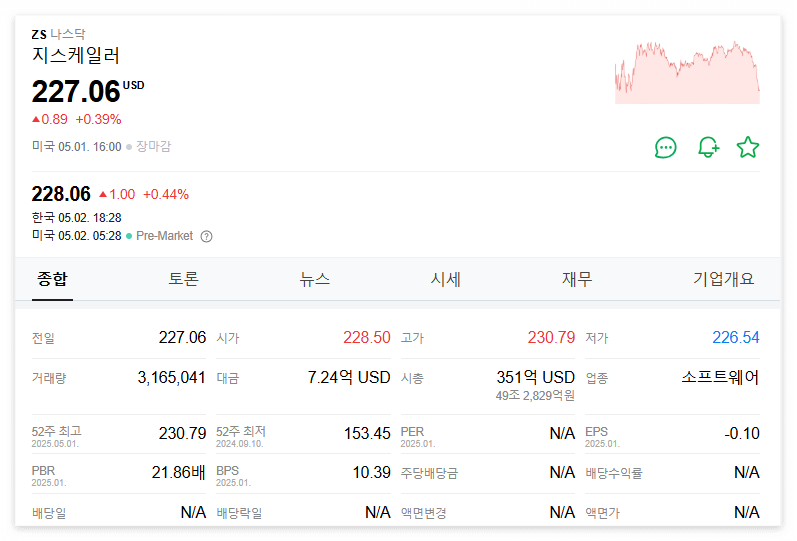Add stock to favorites with star icon
The image size is (797, 541).
coord(748,147)
